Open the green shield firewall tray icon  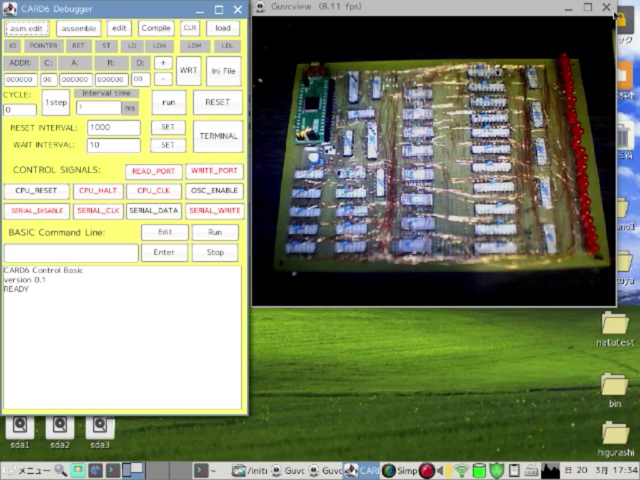pos(496,471)
